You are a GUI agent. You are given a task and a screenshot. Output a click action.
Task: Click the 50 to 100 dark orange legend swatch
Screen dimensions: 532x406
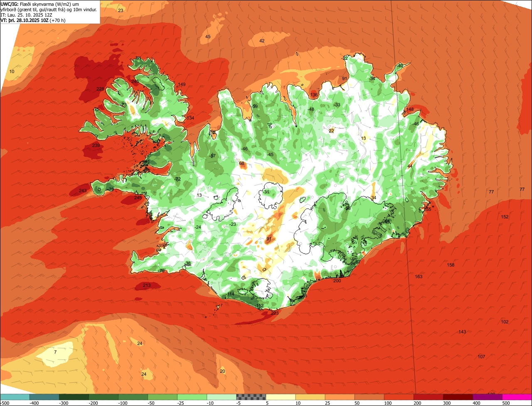pos(369,397)
